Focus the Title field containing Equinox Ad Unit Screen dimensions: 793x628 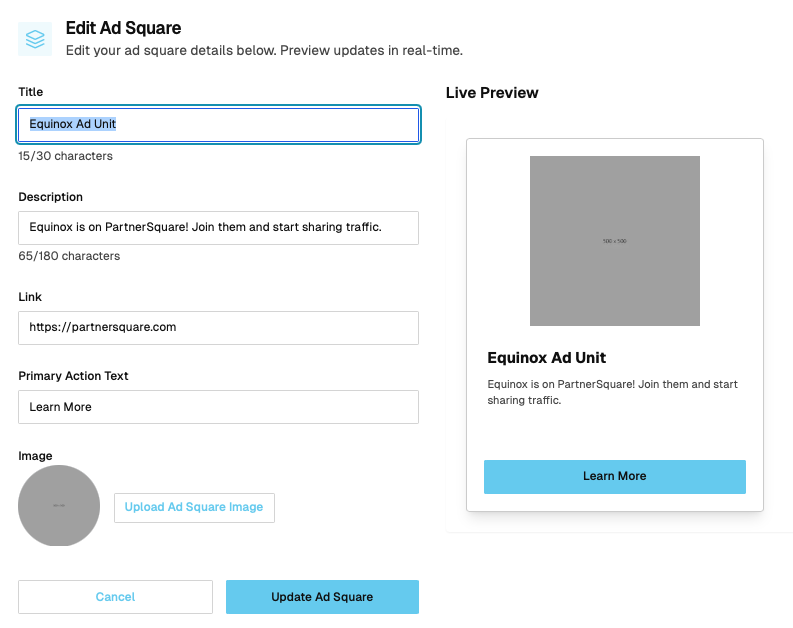[x=218, y=124]
